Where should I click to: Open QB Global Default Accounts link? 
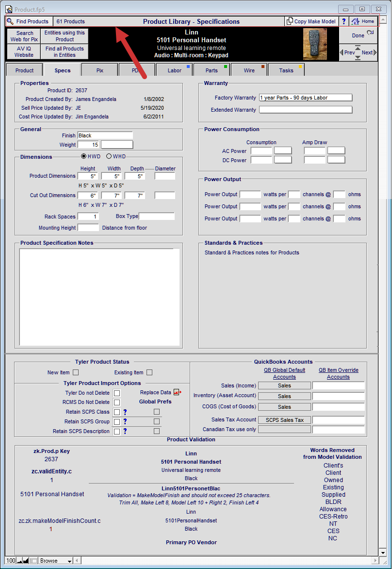pyautogui.click(x=284, y=373)
